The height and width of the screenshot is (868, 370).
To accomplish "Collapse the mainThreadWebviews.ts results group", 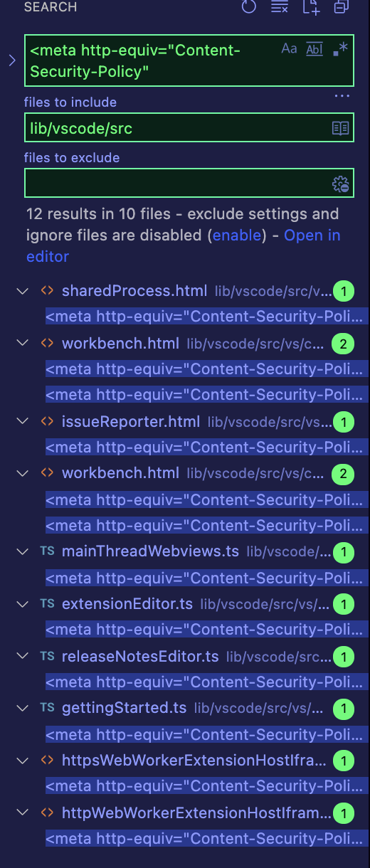I will [22, 551].
